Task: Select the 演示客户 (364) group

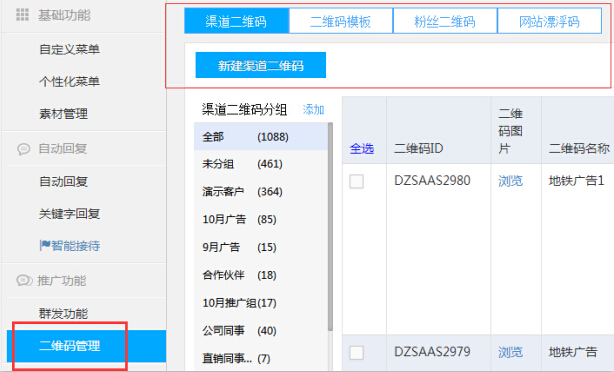Action: click(261, 191)
